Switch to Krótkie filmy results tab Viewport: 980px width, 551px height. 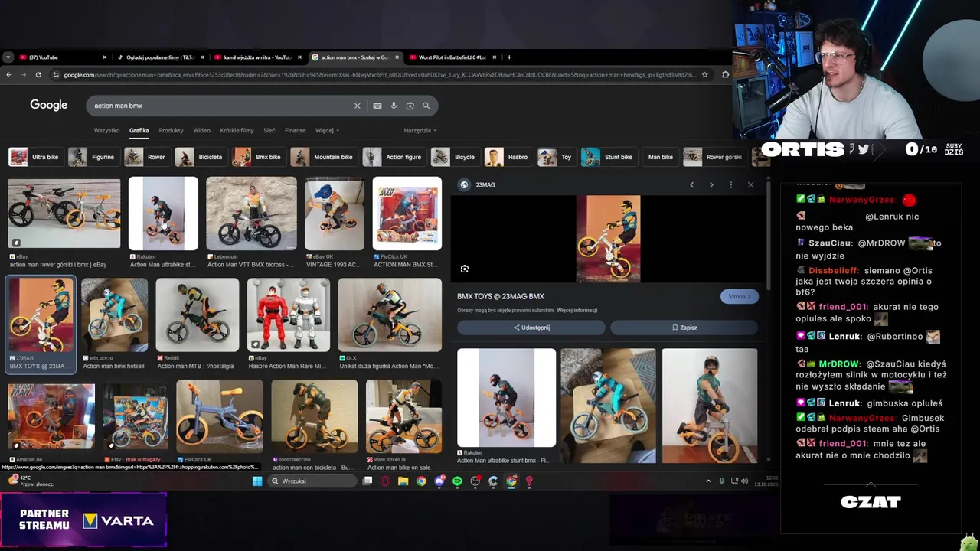point(237,130)
